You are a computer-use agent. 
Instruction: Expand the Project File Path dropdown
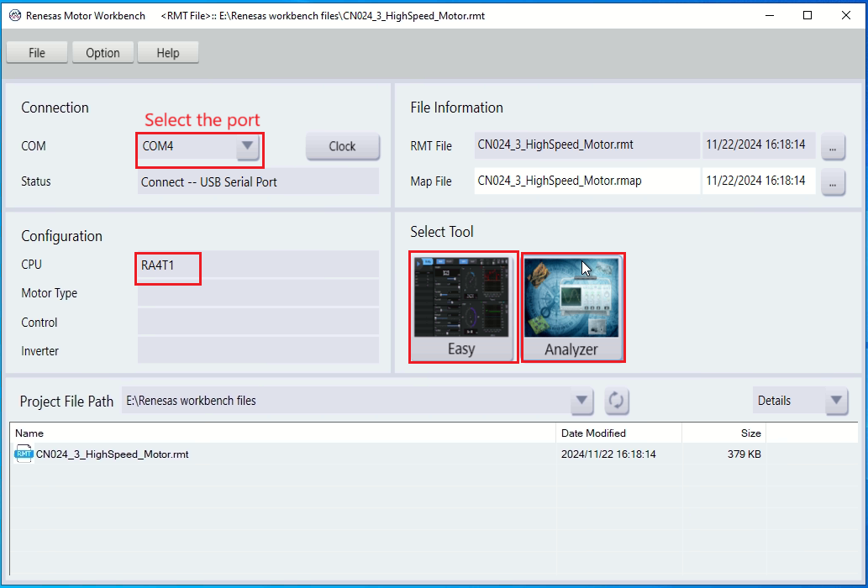pyautogui.click(x=581, y=401)
